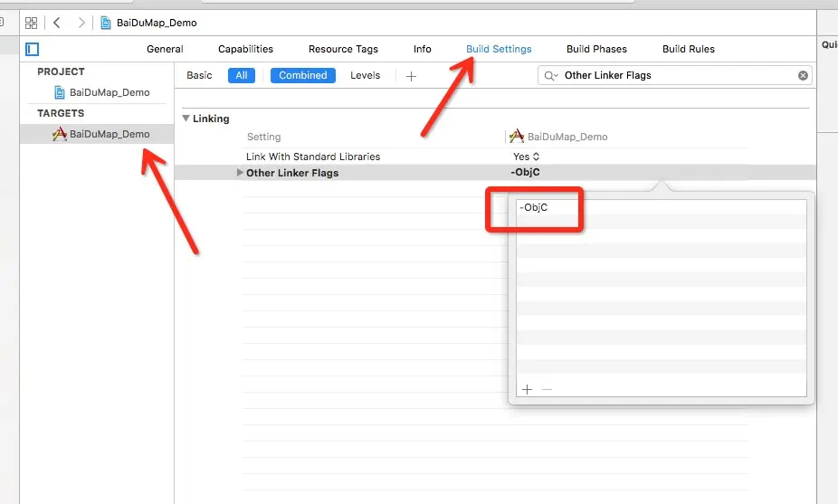Screen dimensions: 838x504
Task: Switch to Levels view
Action: click(x=365, y=75)
